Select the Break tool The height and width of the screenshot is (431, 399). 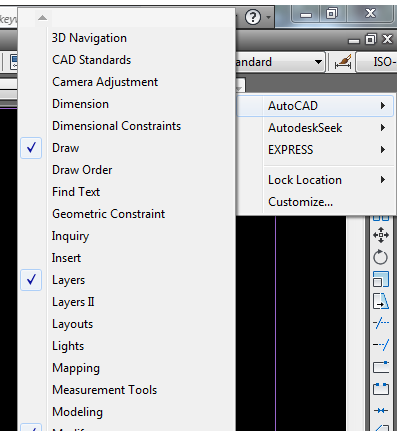[x=381, y=389]
